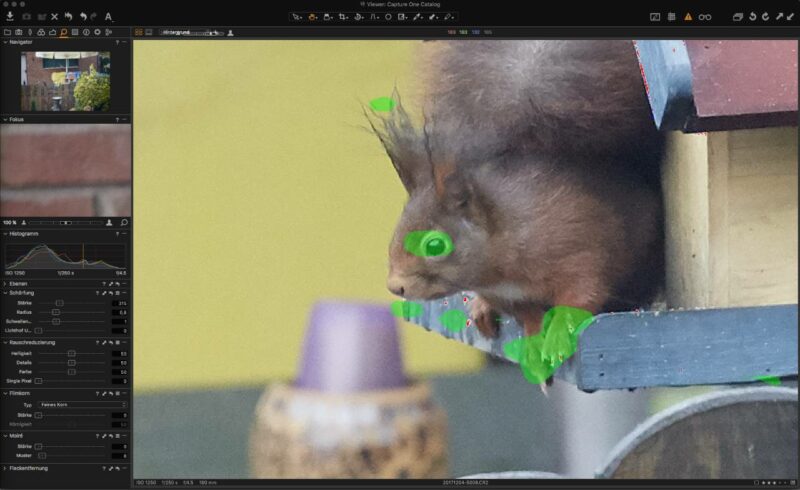Click the Moiré Muster slider handle
Viewport: 800px width, 490px height.
42,455
